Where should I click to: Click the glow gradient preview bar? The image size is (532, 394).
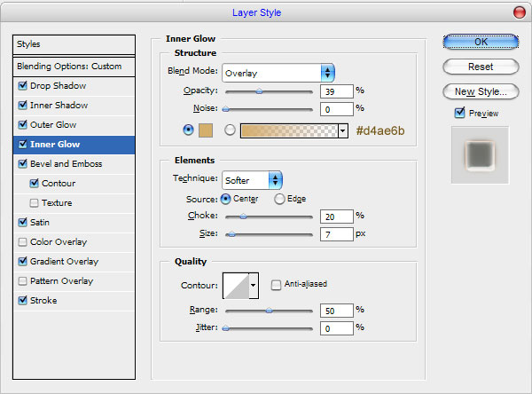pyautogui.click(x=289, y=130)
